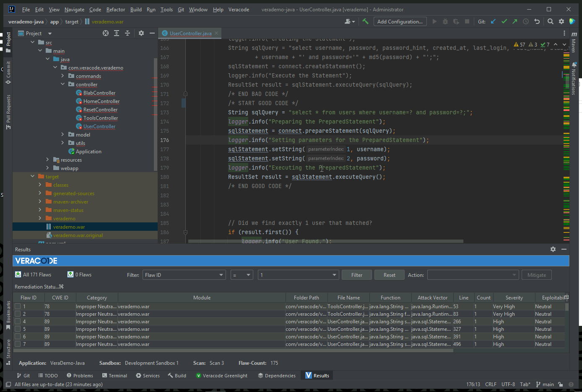This screenshot has height=392, width=582.
Task: Click the veradema.war breadcrumb
Action: [x=104, y=21]
